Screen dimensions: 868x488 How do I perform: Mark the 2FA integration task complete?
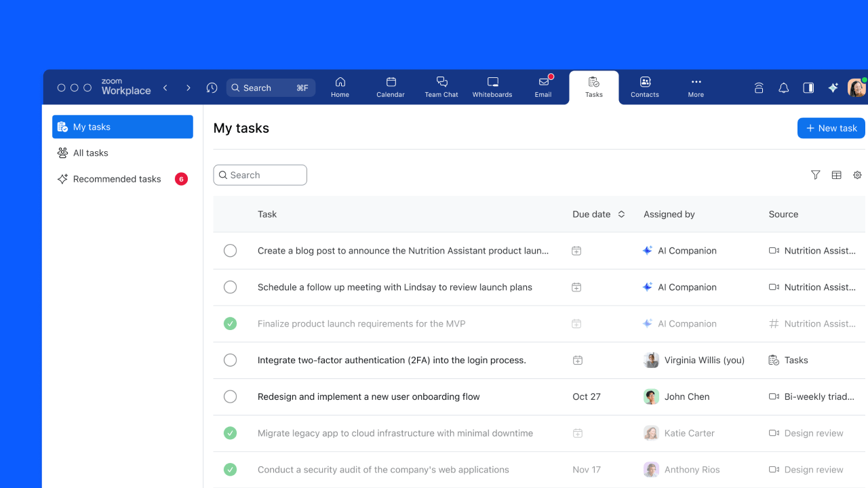[230, 360]
